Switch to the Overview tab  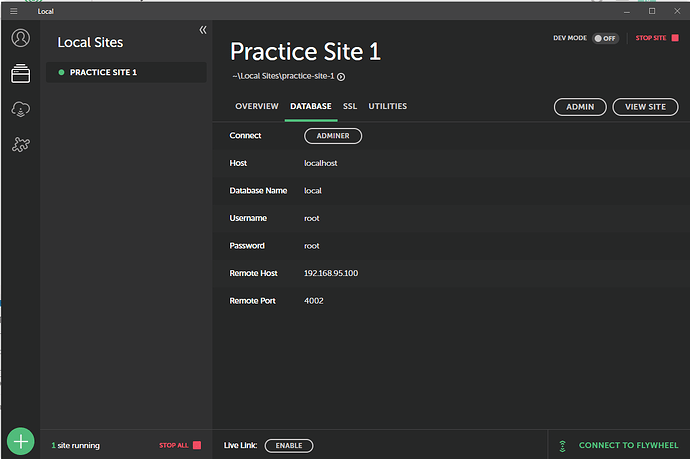[x=257, y=106]
